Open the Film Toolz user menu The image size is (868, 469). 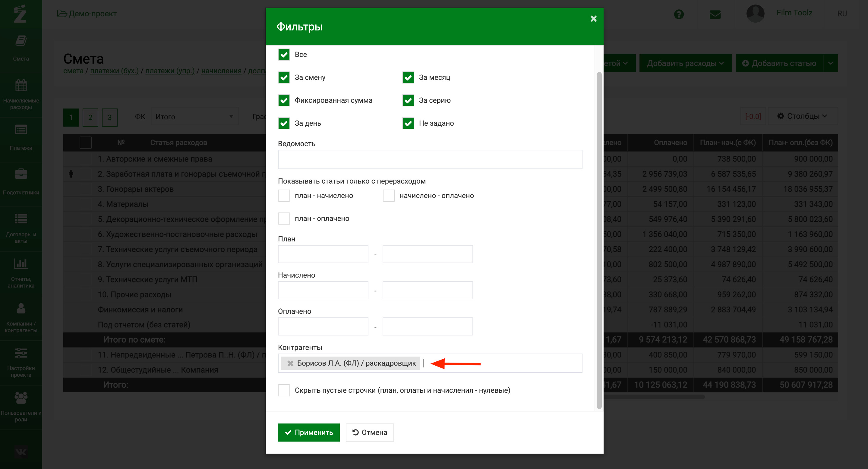click(x=794, y=13)
